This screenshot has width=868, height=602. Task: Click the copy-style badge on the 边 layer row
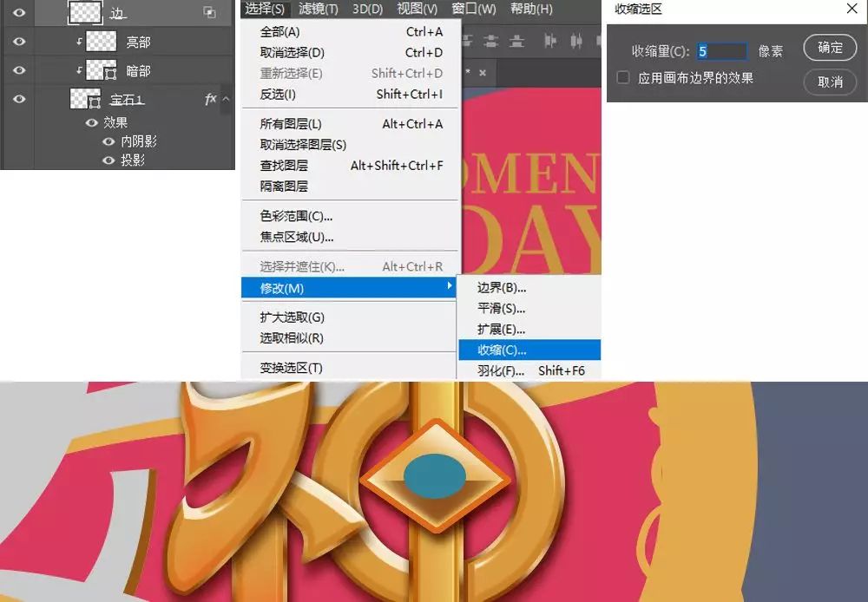tap(210, 12)
